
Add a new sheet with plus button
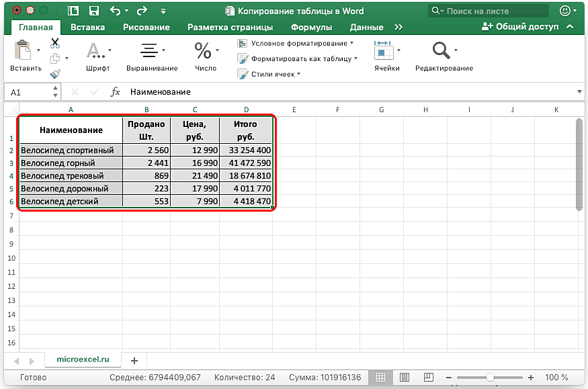click(134, 361)
